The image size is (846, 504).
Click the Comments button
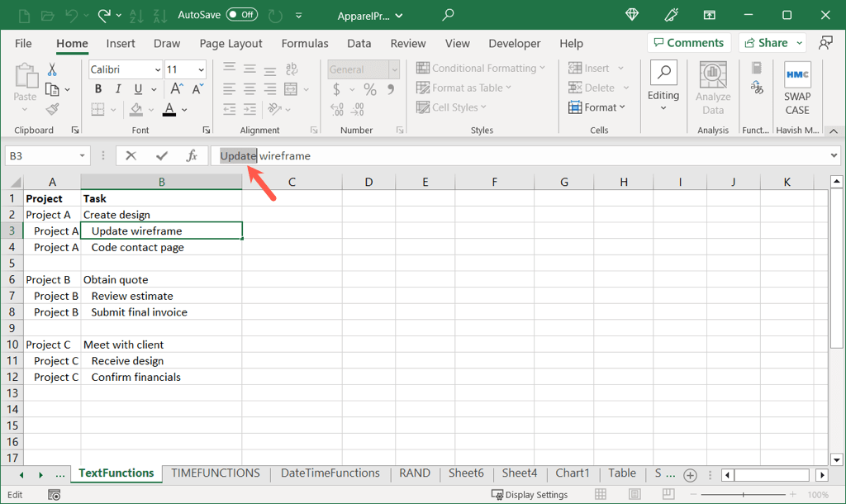coord(689,43)
